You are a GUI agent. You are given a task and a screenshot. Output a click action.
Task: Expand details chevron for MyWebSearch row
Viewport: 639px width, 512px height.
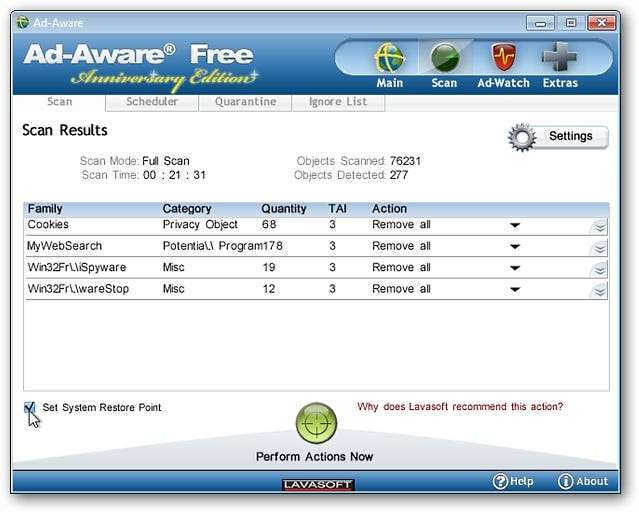point(599,247)
